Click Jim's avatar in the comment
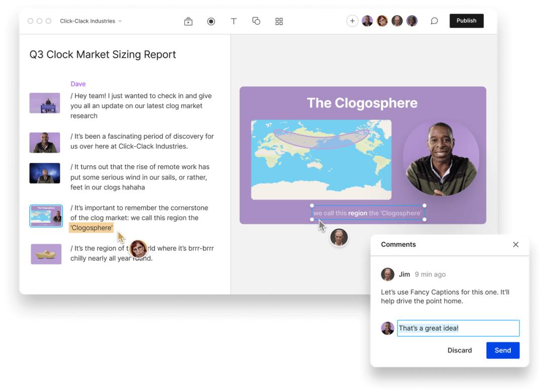543x392 pixels. point(388,274)
